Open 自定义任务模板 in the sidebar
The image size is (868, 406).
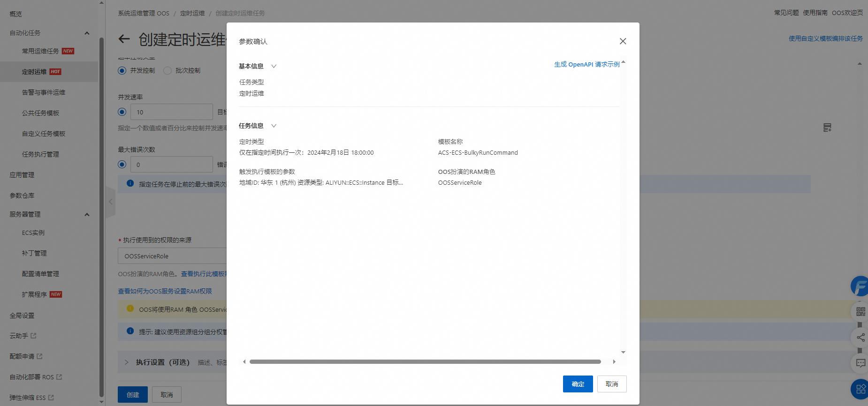click(x=44, y=134)
